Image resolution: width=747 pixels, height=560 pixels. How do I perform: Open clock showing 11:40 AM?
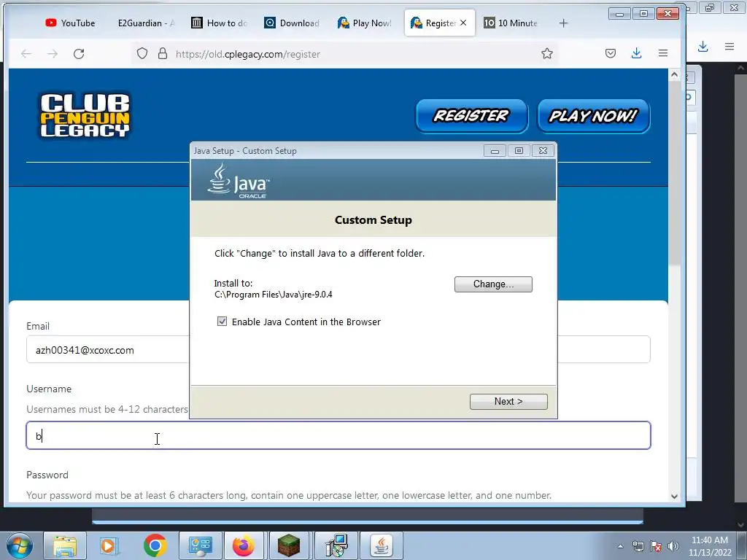click(709, 545)
